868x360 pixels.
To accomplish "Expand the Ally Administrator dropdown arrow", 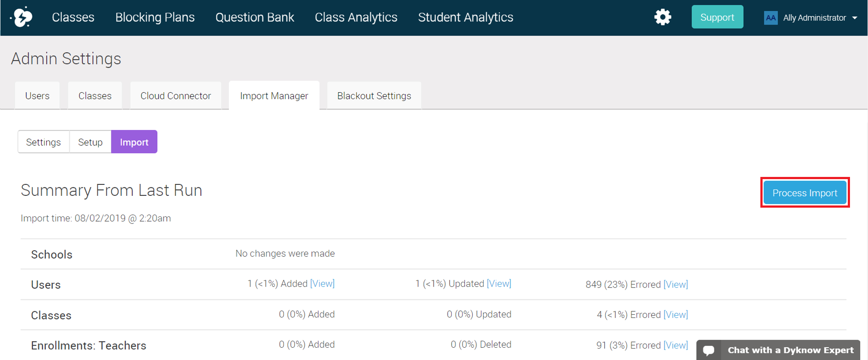I will click(855, 18).
